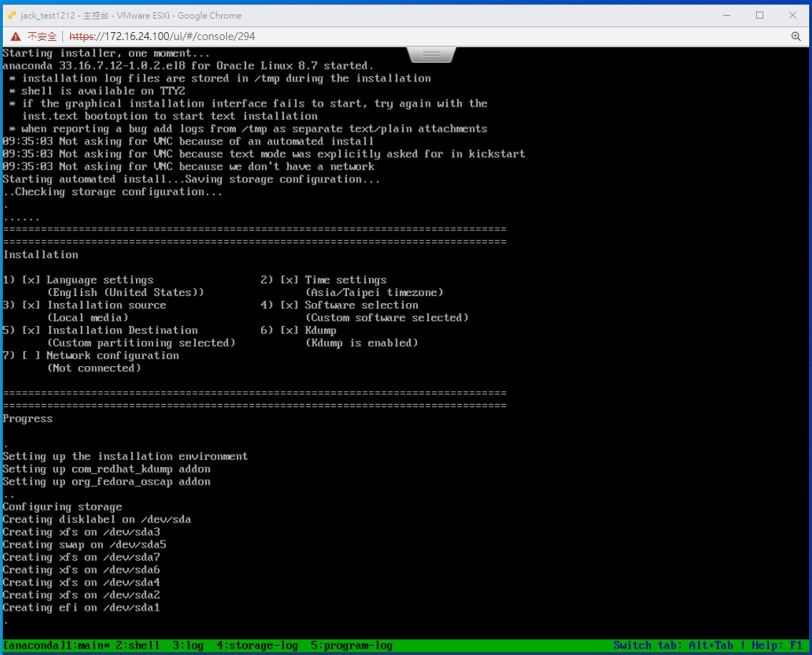The width and height of the screenshot is (812, 655).
Task: Switch to the 3:log tab
Action: (187, 646)
